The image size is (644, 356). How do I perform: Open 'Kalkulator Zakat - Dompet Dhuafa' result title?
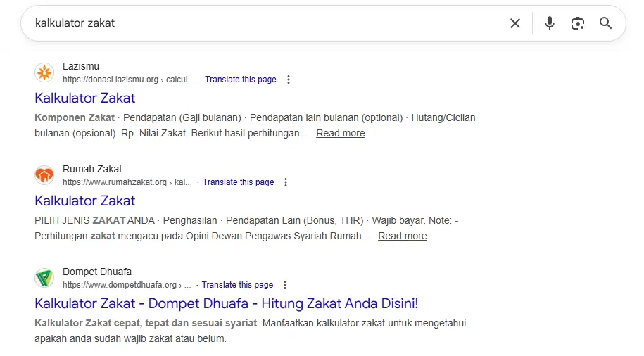(x=227, y=303)
